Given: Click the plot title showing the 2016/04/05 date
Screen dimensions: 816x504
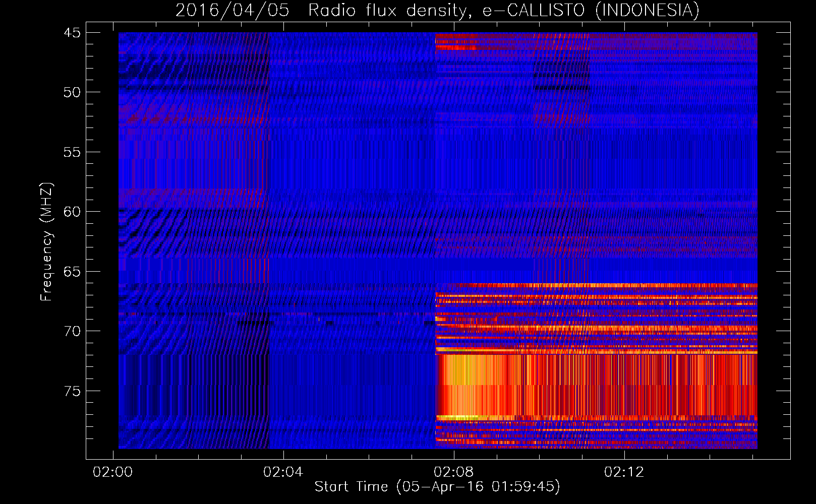Looking at the screenshot, I should [x=437, y=11].
